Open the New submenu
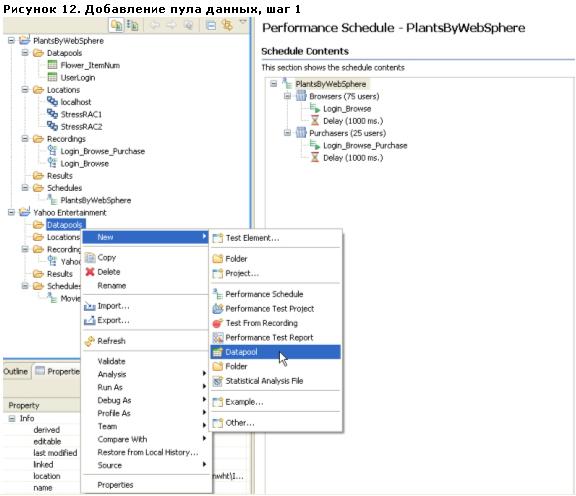This screenshot has width=576, height=496. click(145, 237)
